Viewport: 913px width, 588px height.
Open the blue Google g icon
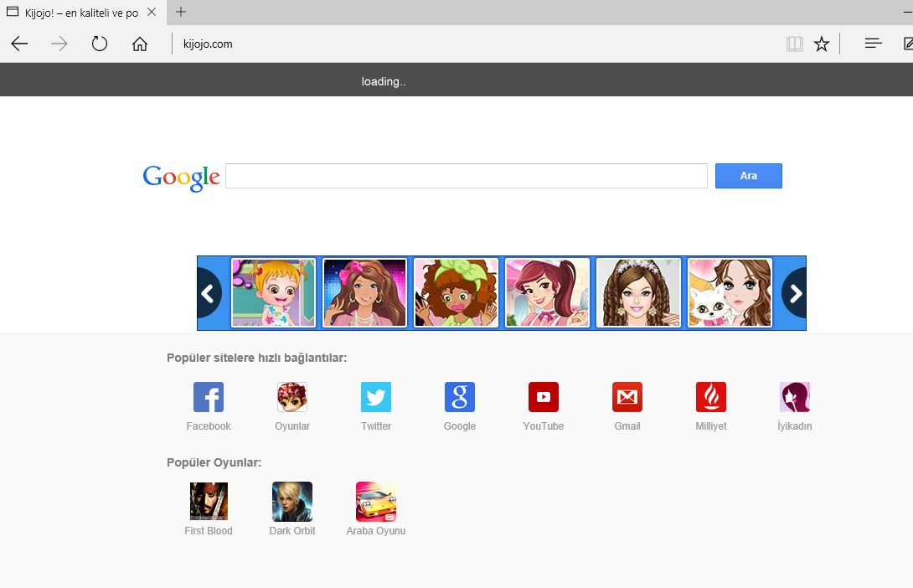[460, 397]
